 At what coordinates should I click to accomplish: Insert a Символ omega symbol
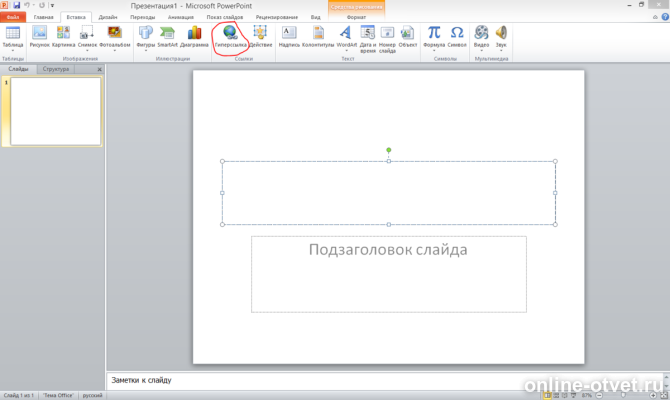tap(457, 33)
